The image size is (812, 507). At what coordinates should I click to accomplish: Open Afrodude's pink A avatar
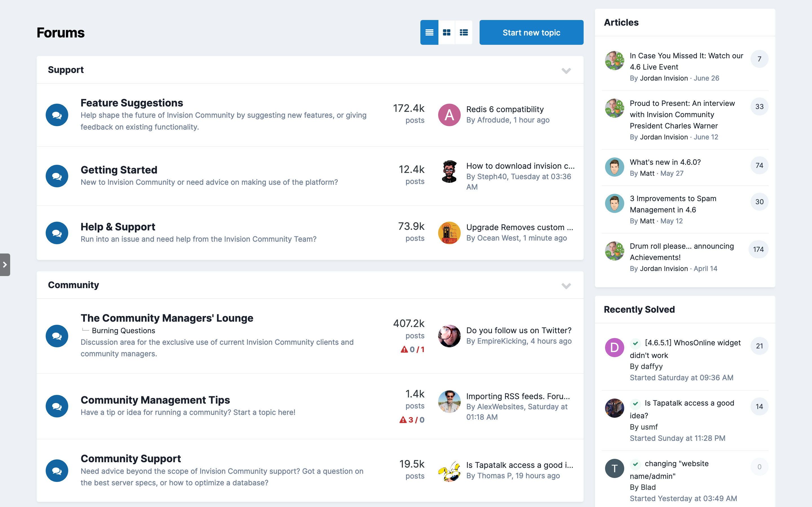pyautogui.click(x=449, y=115)
